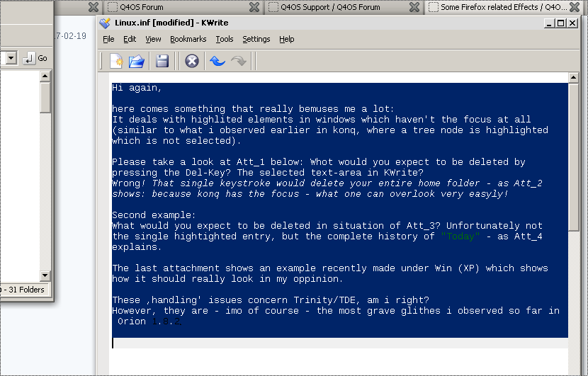Click the editor scrollbar up arrow
The width and height of the screenshot is (588, 376).
tap(573, 78)
